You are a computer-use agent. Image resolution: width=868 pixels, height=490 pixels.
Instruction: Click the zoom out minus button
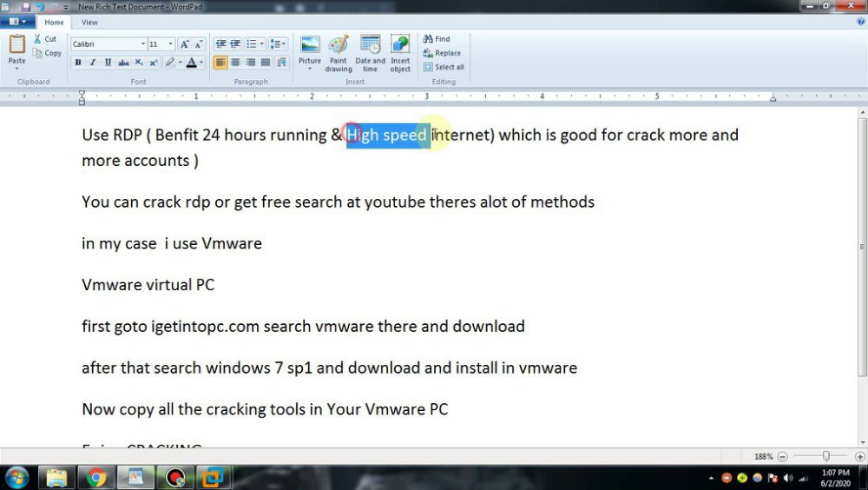click(x=782, y=457)
